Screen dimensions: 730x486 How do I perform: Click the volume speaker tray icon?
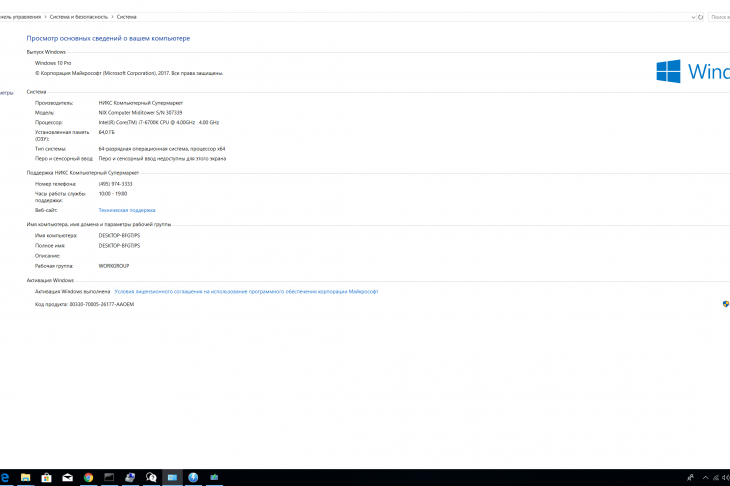click(725, 478)
